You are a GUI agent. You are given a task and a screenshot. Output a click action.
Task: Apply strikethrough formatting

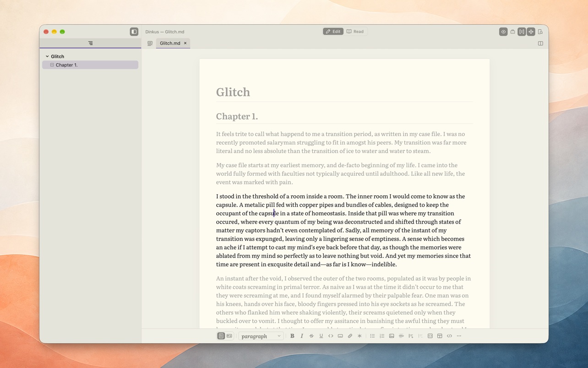coord(311,336)
